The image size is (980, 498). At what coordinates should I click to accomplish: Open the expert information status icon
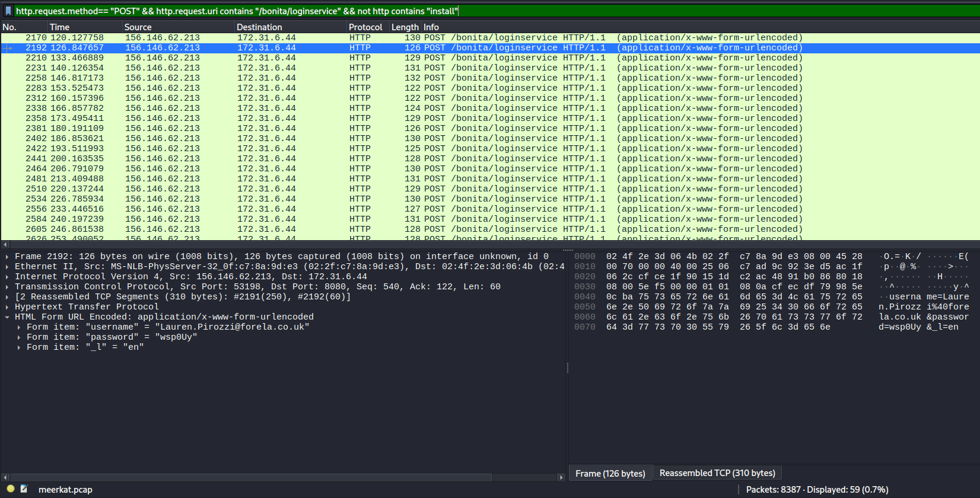tap(11, 489)
